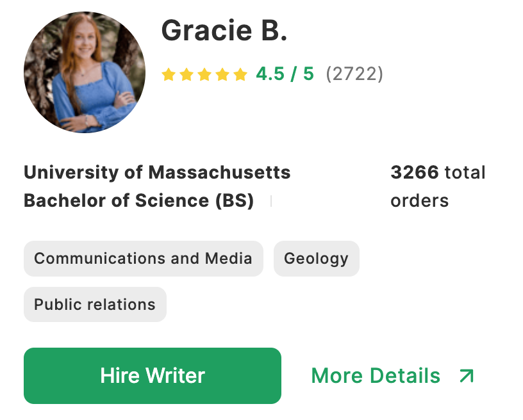
Task: Click the divider after Bachelor of Science
Action: (271, 202)
